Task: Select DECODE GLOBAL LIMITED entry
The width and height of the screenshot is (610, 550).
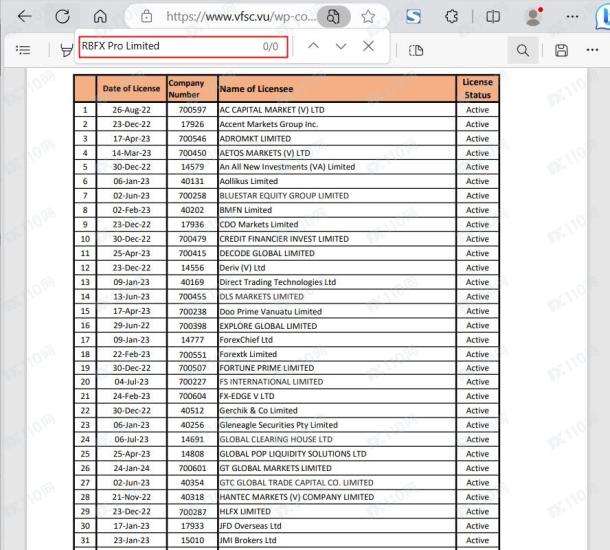Action: pyautogui.click(x=267, y=253)
